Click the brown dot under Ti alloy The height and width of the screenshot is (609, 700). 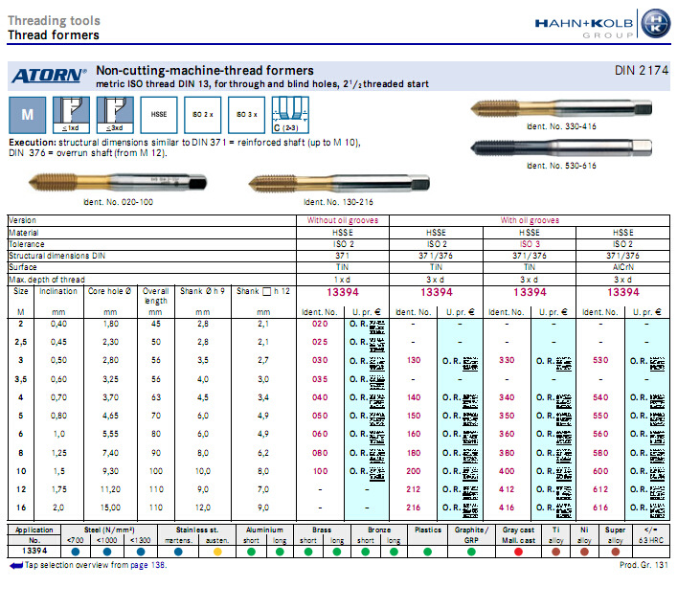coord(555,552)
